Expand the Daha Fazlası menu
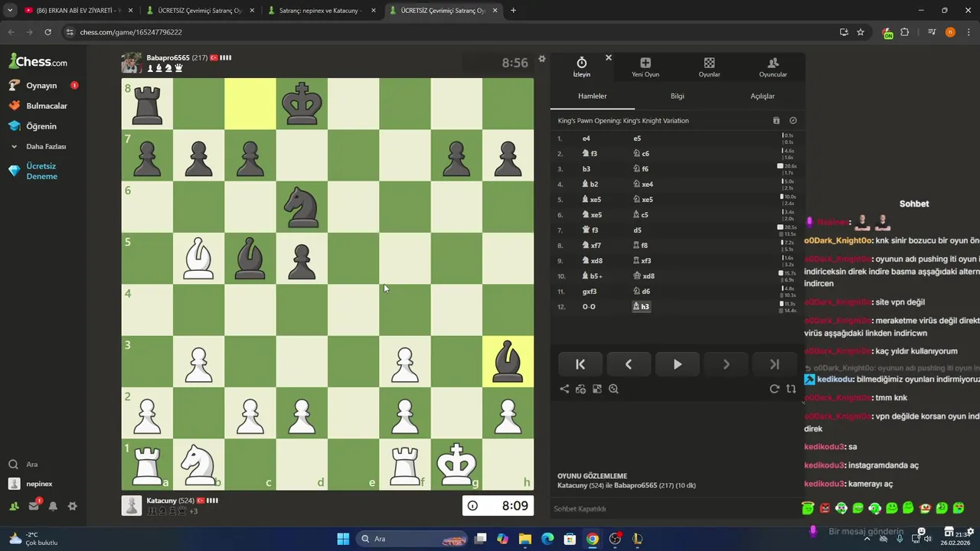Viewport: 980px width, 551px height. click(46, 146)
